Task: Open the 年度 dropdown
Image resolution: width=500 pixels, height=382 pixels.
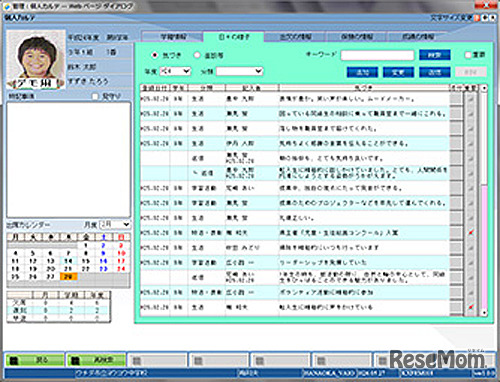Action: coord(175,71)
